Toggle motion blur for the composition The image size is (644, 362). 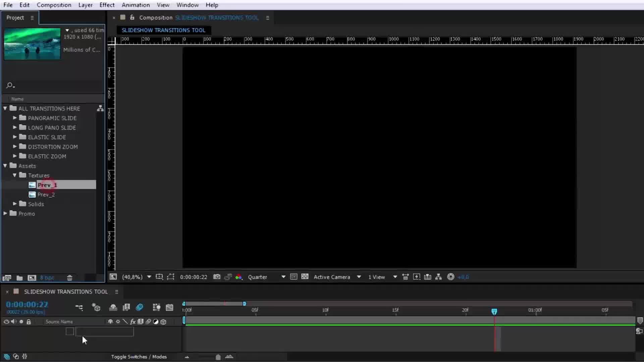140,307
